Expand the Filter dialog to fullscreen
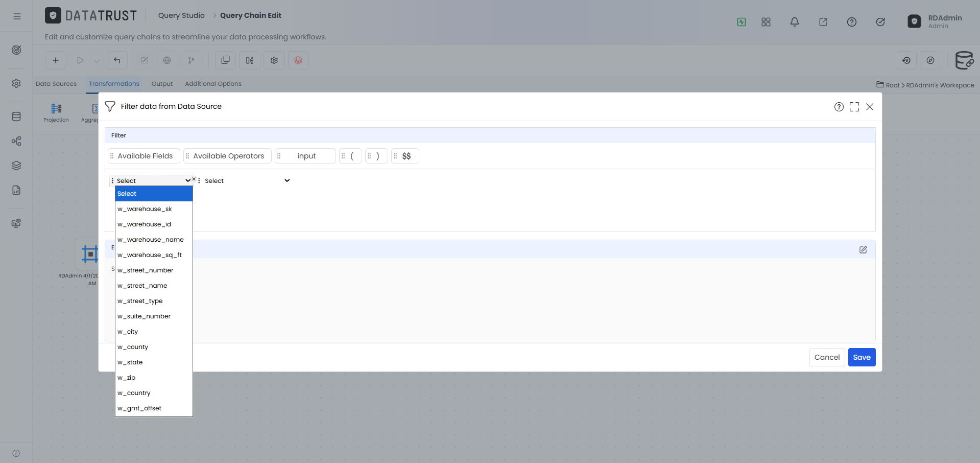Image resolution: width=980 pixels, height=463 pixels. 854,107
